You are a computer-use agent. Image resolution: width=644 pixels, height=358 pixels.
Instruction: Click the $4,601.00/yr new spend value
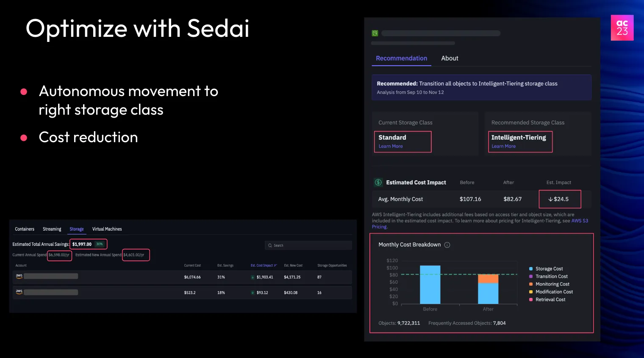(134, 255)
